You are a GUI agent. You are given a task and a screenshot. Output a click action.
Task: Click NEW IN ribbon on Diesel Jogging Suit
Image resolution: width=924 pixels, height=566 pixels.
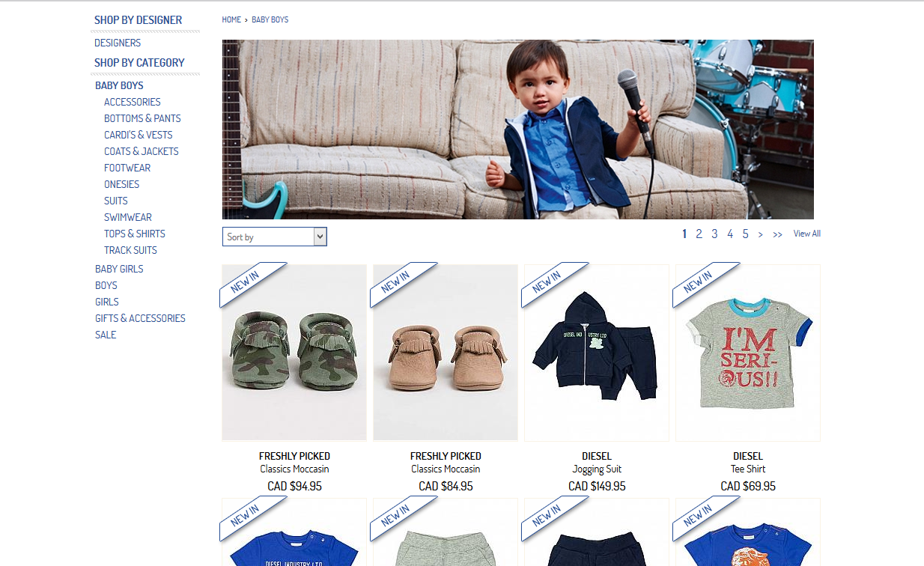[553, 284]
